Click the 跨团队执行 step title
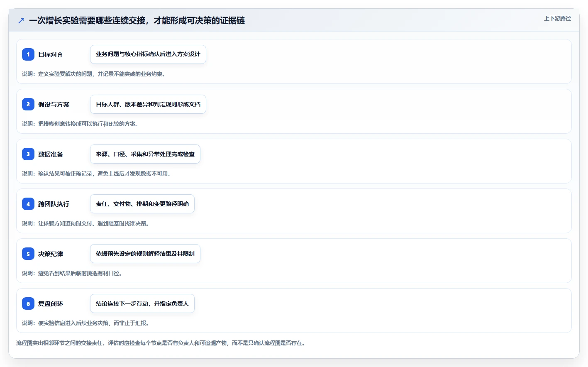Viewport: 588px width, 367px height. coord(54,204)
